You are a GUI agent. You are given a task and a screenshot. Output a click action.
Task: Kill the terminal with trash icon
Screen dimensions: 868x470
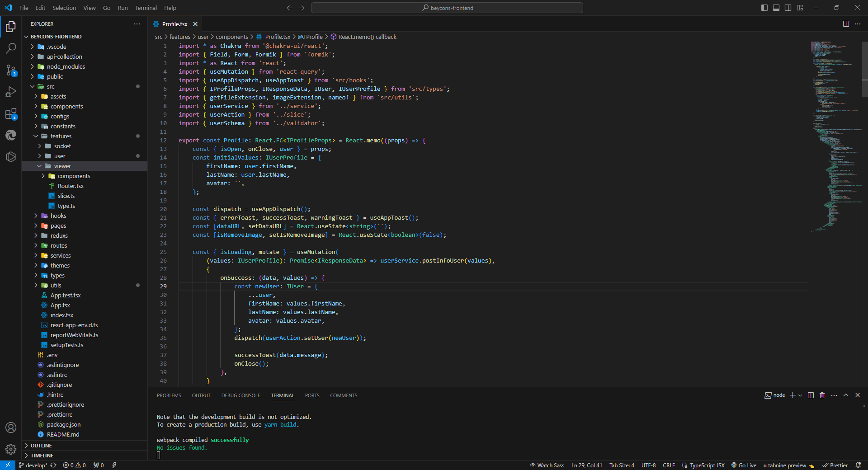pyautogui.click(x=822, y=395)
